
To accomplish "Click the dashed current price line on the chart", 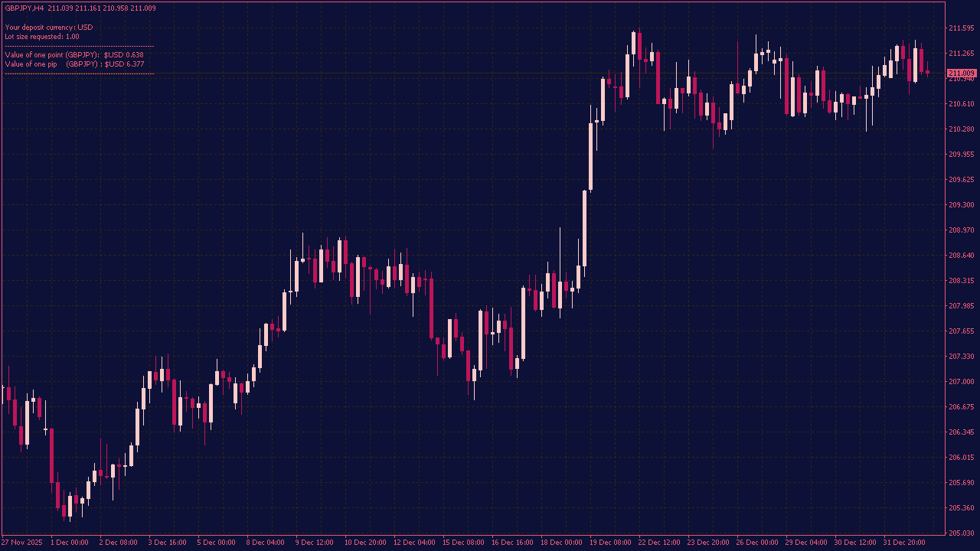I will [x=459, y=73].
